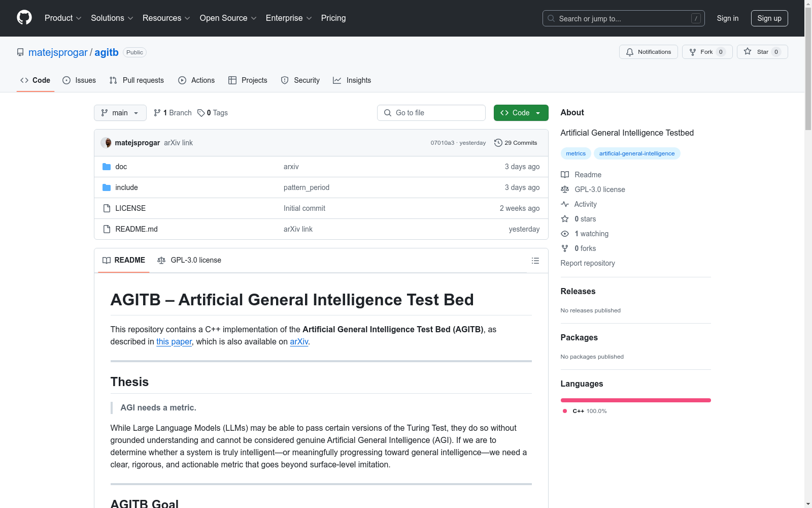
Task: Open the arXiv link in README text
Action: [x=299, y=342]
